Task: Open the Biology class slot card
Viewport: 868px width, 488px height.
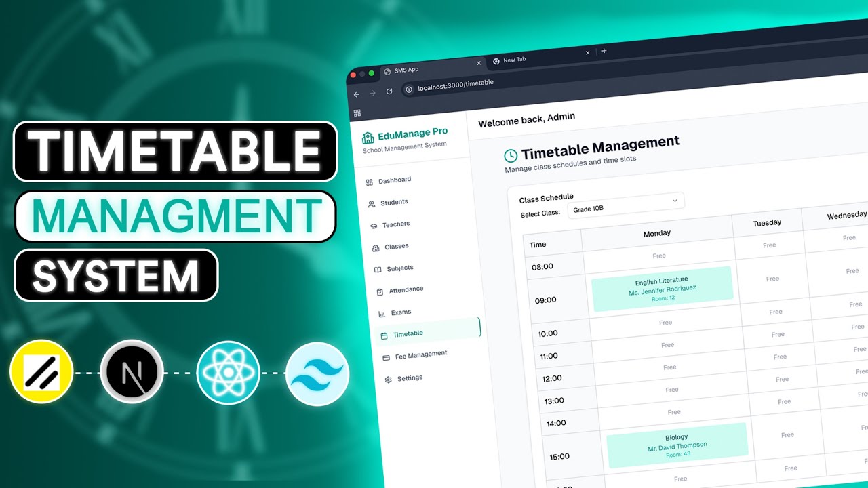Action: point(677,445)
